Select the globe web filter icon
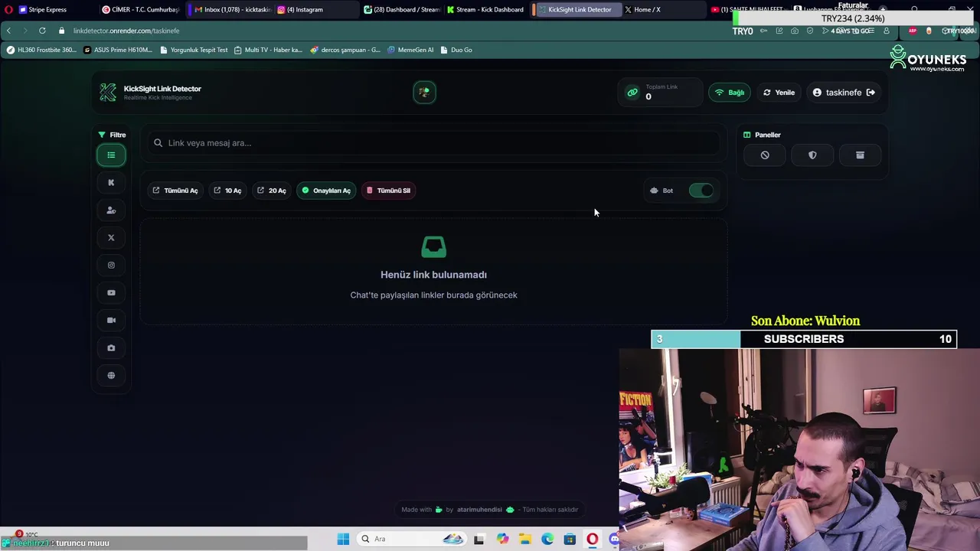Viewport: 980px width, 551px height. pyautogui.click(x=111, y=376)
